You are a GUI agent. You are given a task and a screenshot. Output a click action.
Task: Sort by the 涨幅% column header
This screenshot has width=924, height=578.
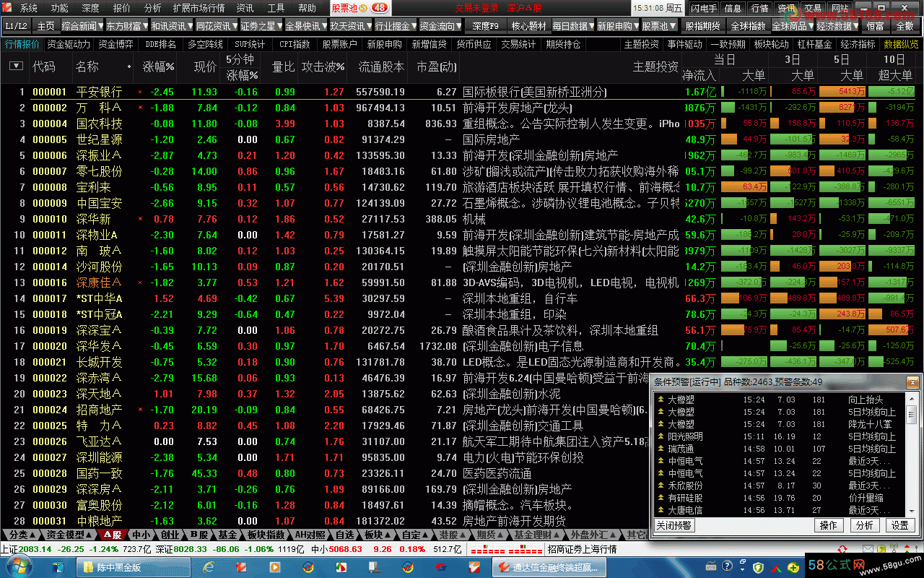click(158, 66)
